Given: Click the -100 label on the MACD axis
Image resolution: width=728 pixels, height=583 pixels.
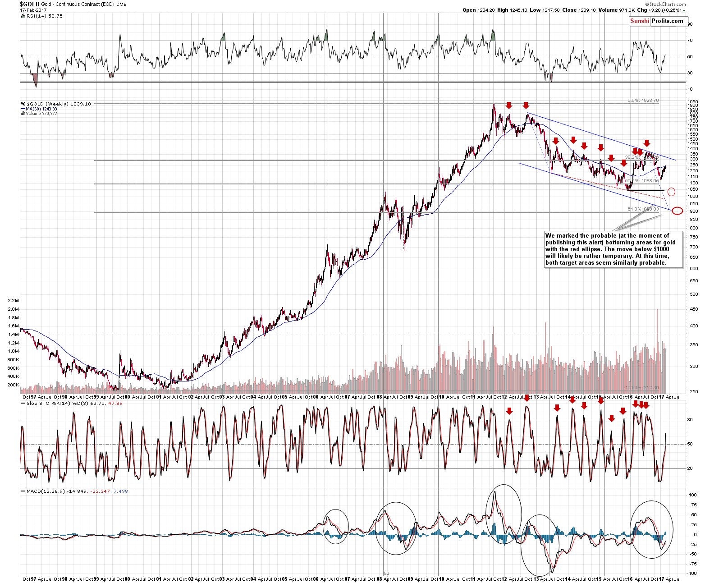Looking at the screenshot, I should click(x=692, y=574).
